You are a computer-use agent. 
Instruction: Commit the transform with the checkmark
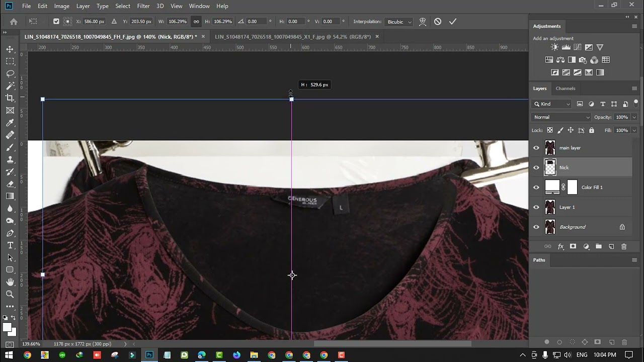(x=453, y=22)
